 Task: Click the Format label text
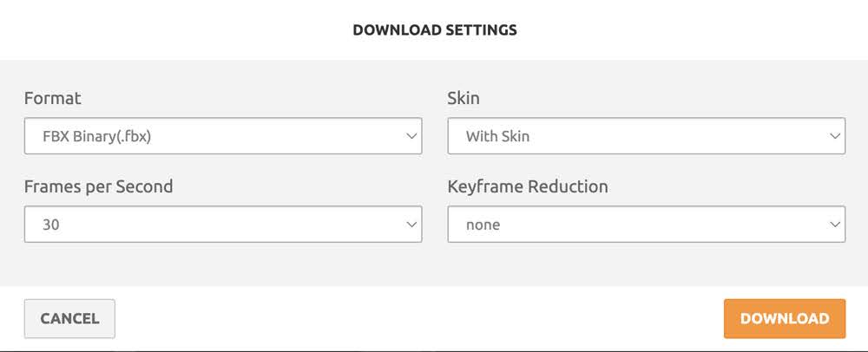[53, 98]
